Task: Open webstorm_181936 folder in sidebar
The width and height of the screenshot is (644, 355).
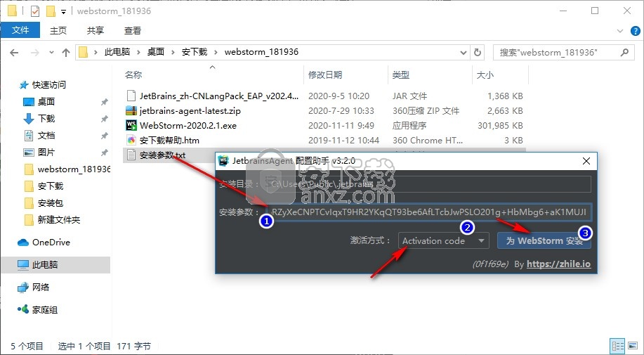Action: tap(74, 169)
